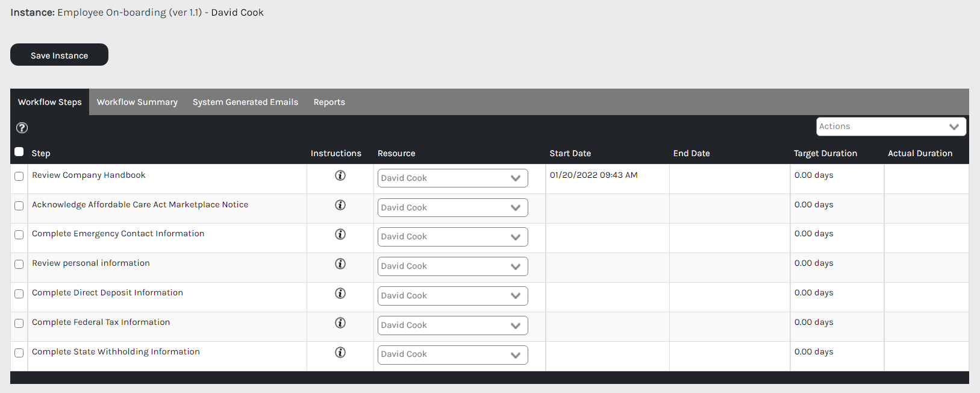Check the Acknowledge Affordable Care Act row checkbox

tap(19, 206)
